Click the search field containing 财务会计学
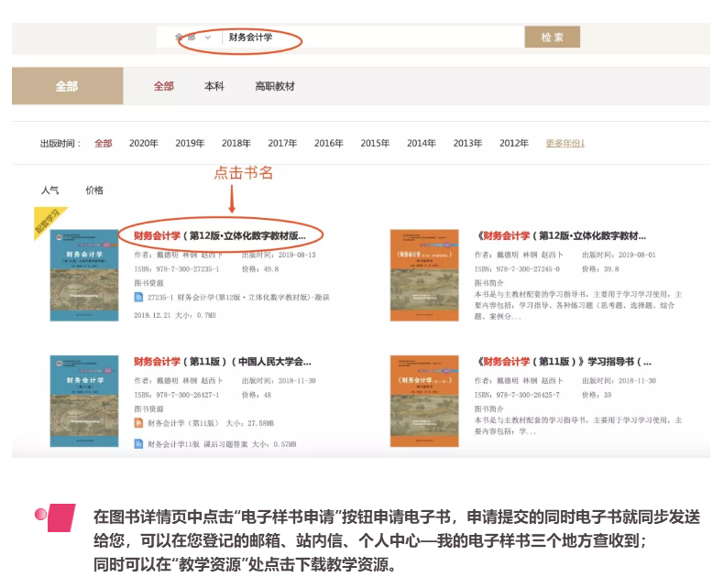Screen dimensions: 724x588 pyautogui.click(x=373, y=37)
